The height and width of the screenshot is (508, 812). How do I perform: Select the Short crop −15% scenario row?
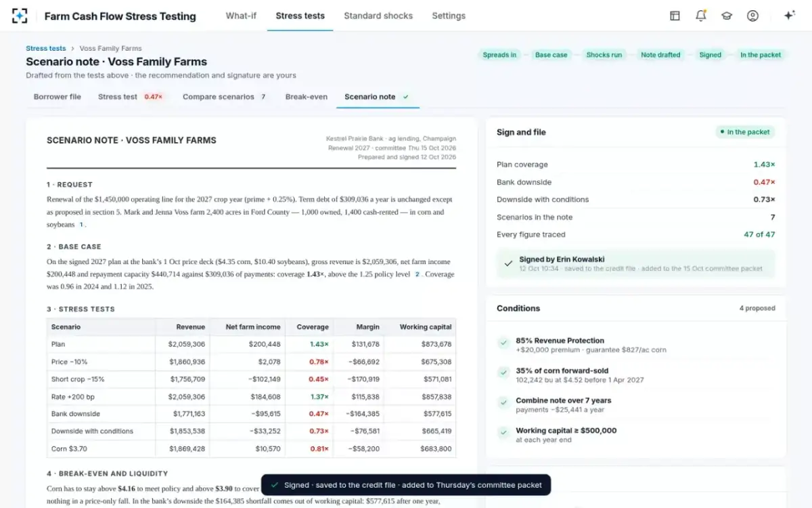click(251, 379)
